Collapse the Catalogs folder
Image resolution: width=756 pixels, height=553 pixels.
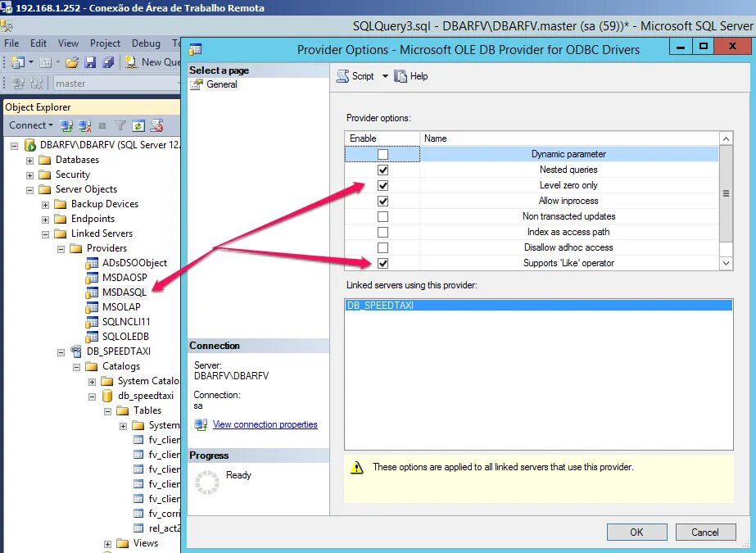click(x=76, y=367)
